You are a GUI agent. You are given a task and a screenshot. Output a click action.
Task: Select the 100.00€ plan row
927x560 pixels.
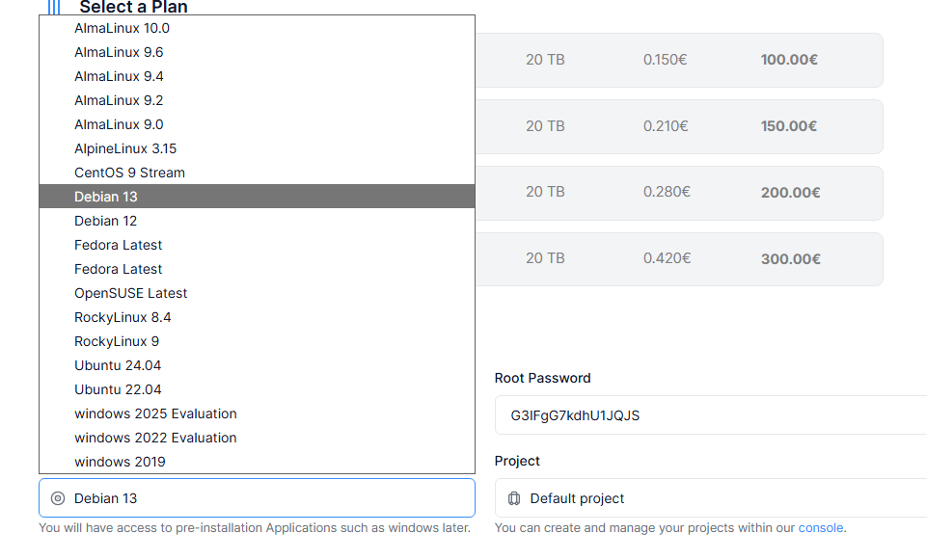pos(679,60)
